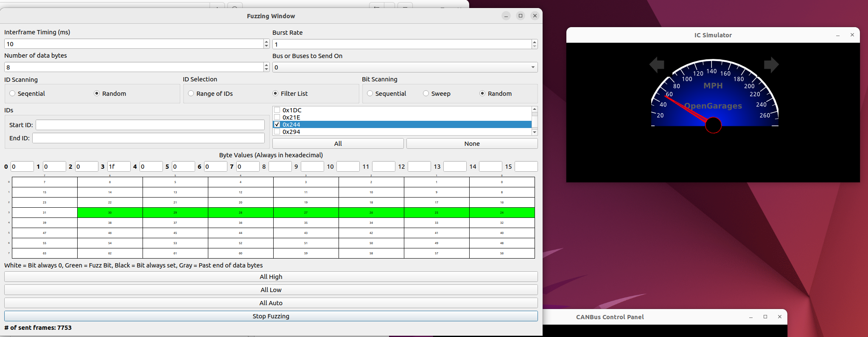Toggle white bit 31 cell in grid
The image size is (868, 337).
(45, 212)
